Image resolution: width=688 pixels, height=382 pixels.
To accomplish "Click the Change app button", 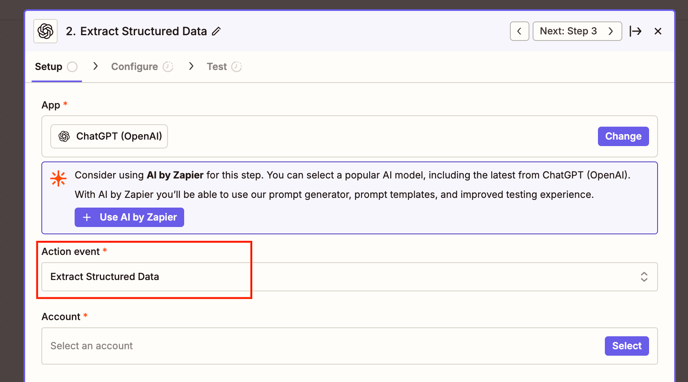I will (x=623, y=136).
